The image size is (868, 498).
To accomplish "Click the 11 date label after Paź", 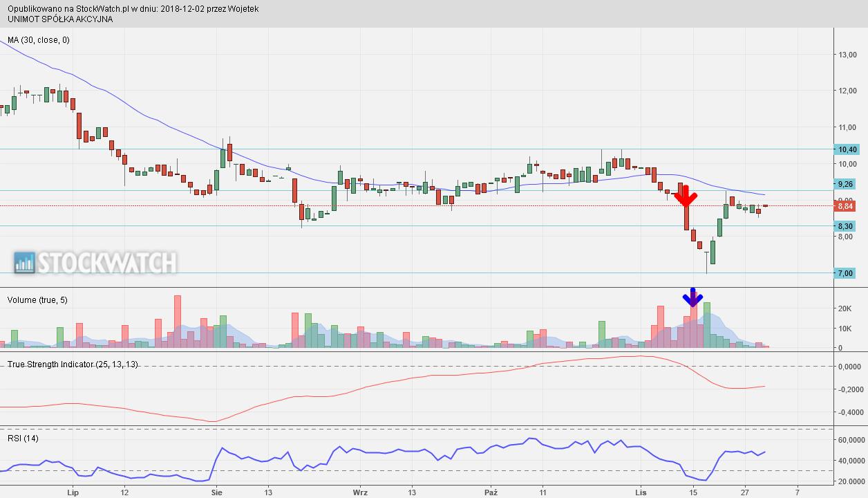I will point(542,493).
